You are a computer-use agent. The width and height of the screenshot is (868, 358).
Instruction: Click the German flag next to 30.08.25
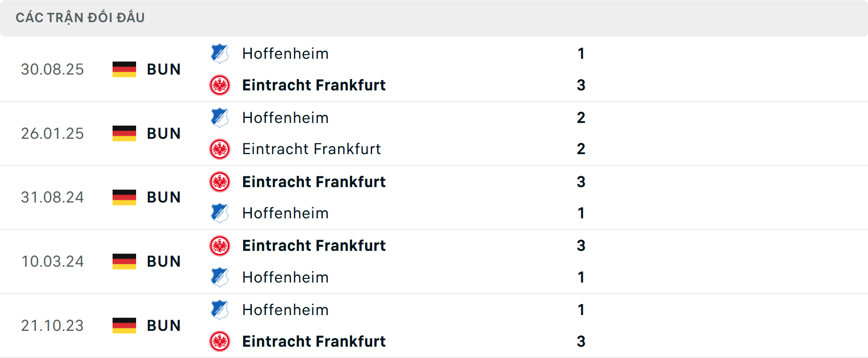(x=124, y=69)
